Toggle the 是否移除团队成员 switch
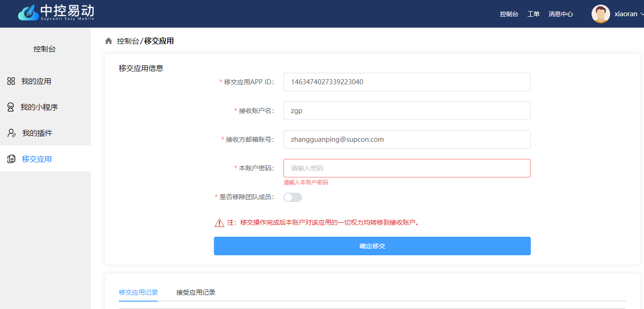 click(x=293, y=197)
